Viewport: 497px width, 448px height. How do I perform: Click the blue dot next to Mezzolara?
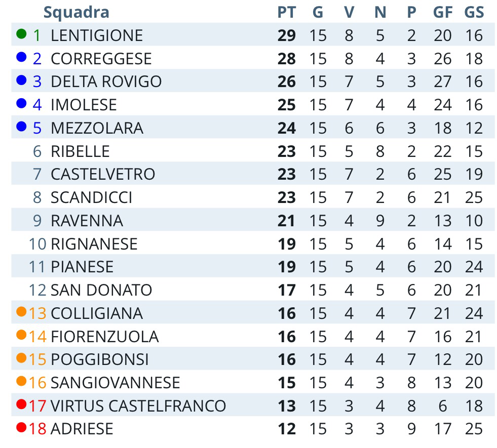tap(21, 127)
